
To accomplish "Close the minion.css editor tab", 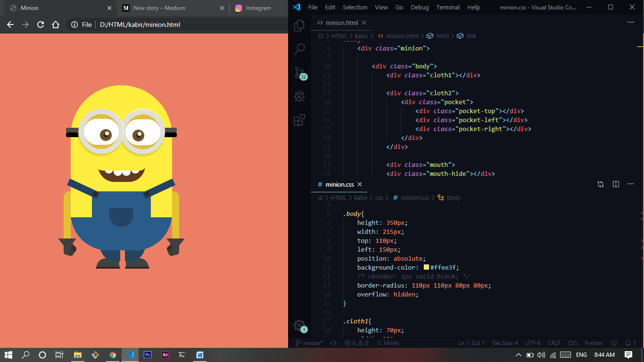I will (360, 184).
